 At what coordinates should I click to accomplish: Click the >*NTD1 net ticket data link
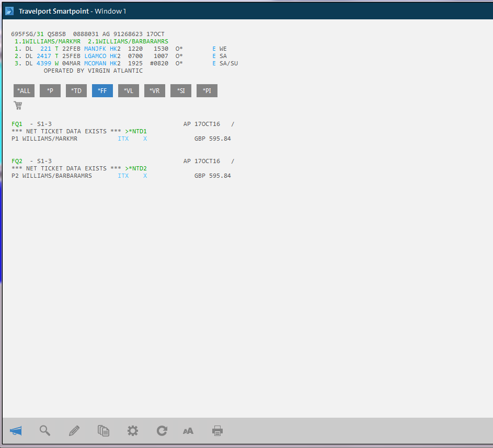click(136, 131)
